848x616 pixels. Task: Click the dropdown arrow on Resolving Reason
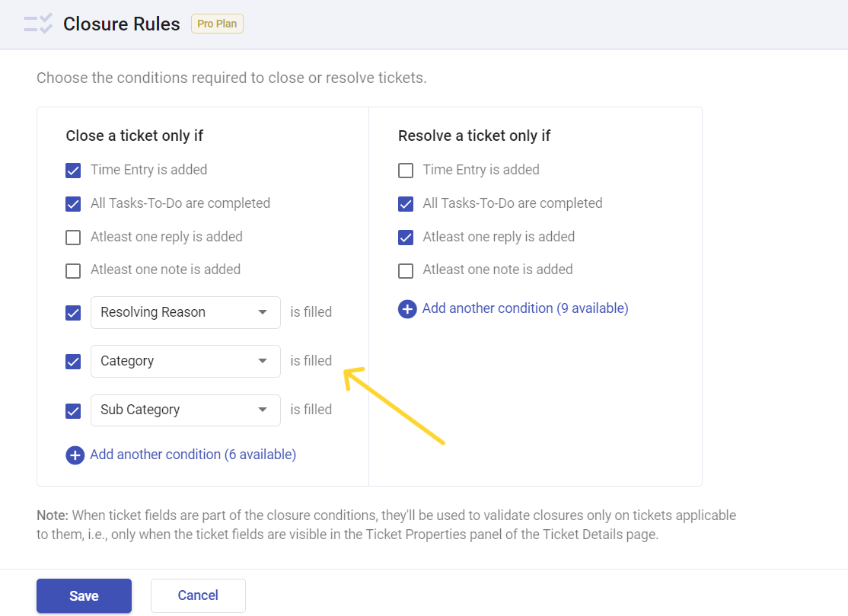[262, 312]
